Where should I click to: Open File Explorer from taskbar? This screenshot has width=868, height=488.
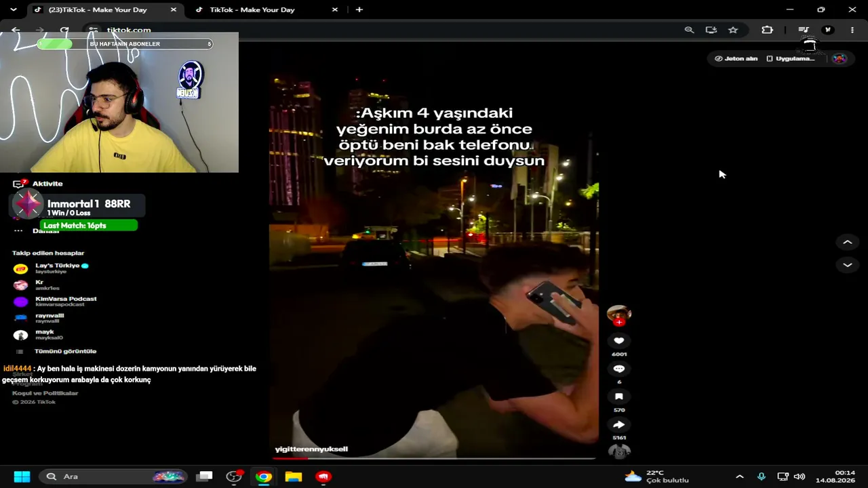294,476
